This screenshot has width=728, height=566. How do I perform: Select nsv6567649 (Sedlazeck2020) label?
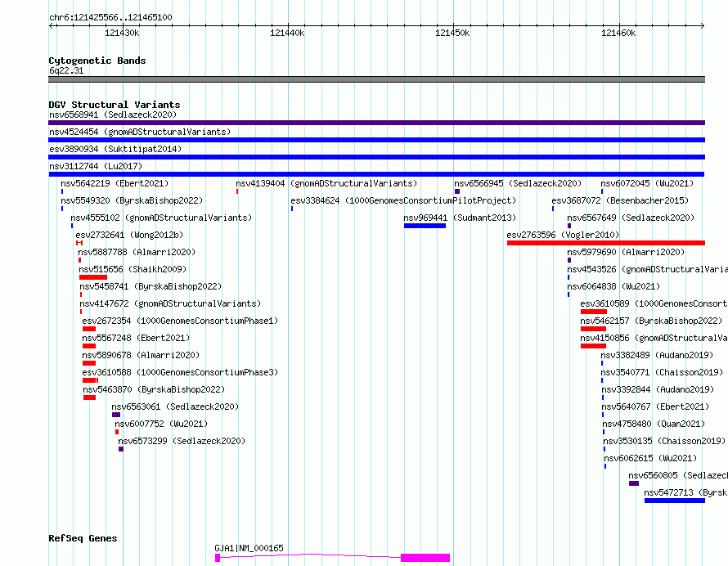point(631,218)
